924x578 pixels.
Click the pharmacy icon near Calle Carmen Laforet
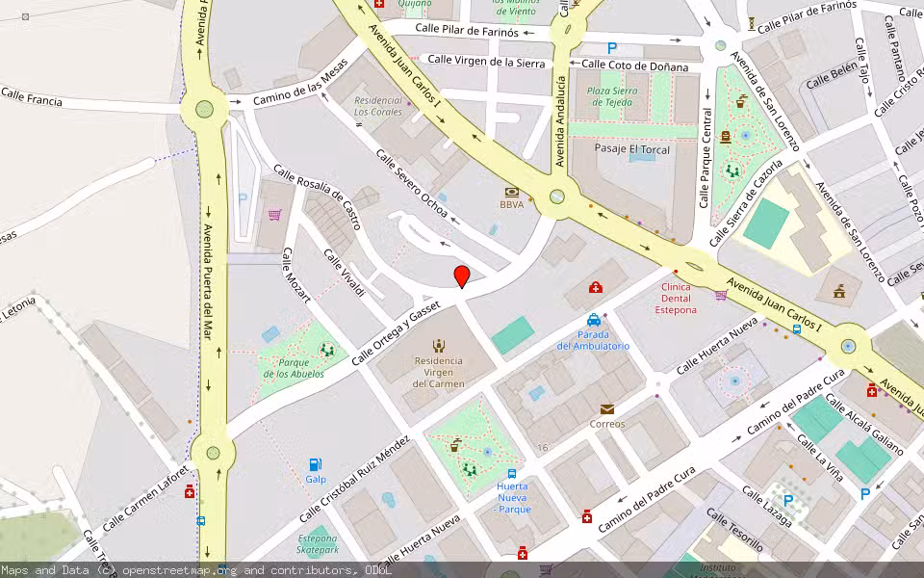[190, 491]
